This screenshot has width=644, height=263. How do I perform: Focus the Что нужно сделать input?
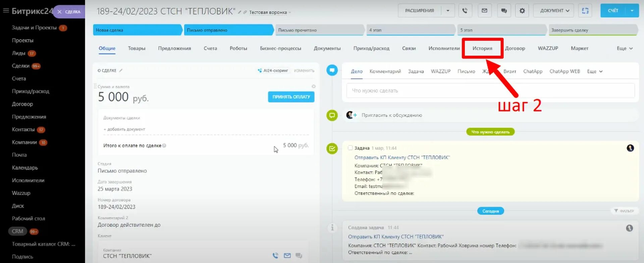pos(490,90)
